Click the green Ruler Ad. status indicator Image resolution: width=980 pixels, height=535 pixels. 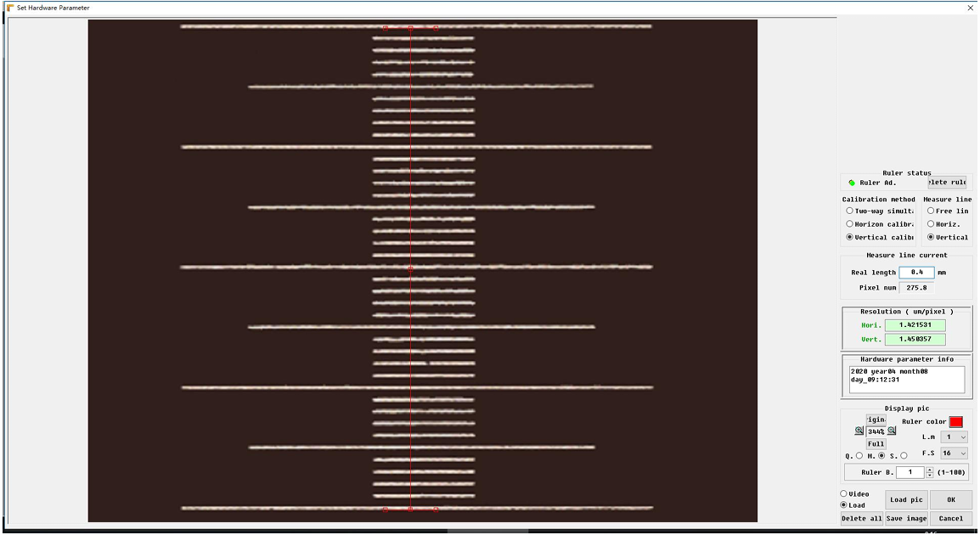pyautogui.click(x=852, y=183)
